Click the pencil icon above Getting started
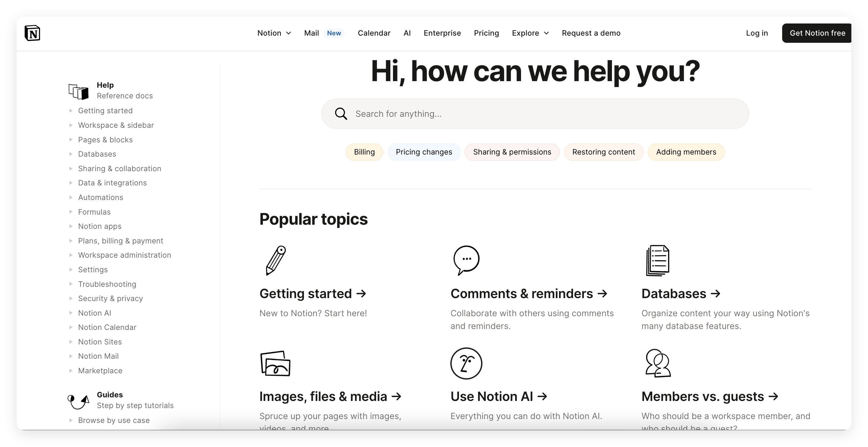Image resolution: width=868 pixels, height=447 pixels. pos(276,260)
